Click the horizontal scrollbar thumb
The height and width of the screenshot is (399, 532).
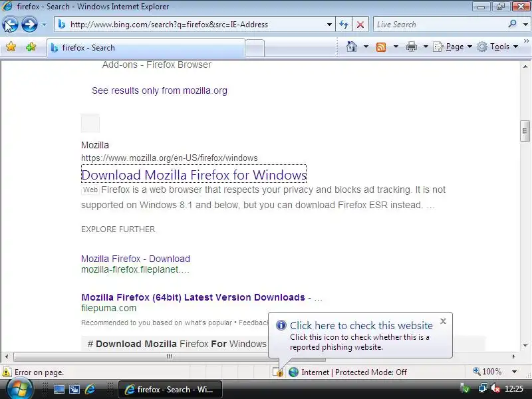tap(170, 356)
